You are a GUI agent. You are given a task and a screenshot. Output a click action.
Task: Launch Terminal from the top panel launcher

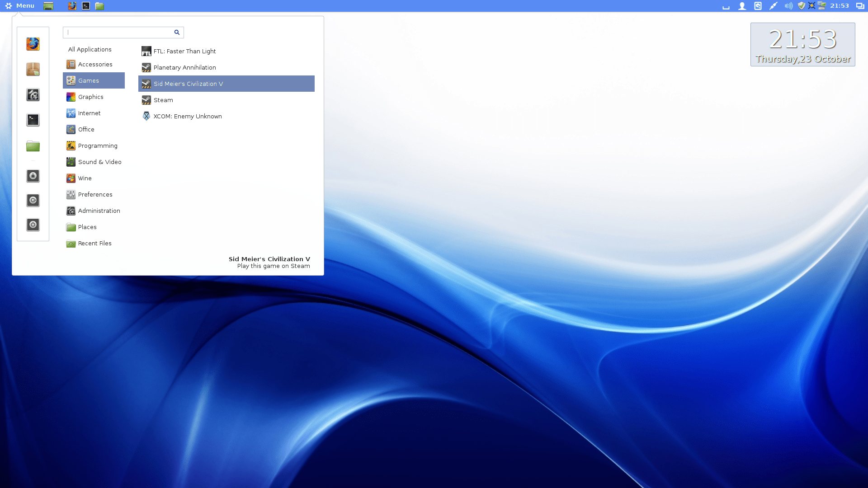click(86, 6)
